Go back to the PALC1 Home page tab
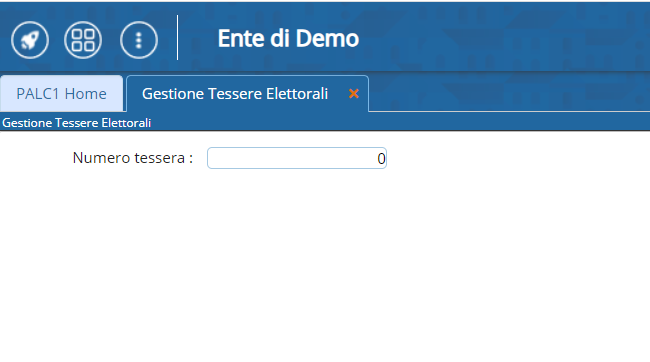Viewport: 650px width, 362px height. (x=61, y=94)
